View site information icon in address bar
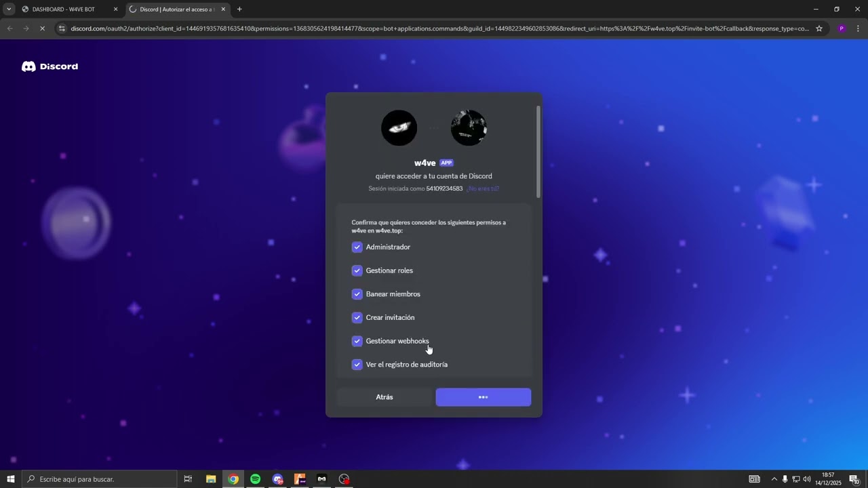The image size is (868, 488). point(62,28)
